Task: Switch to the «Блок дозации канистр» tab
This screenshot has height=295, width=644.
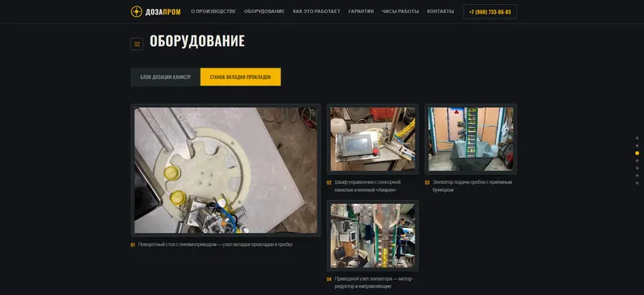Action: 166,77
